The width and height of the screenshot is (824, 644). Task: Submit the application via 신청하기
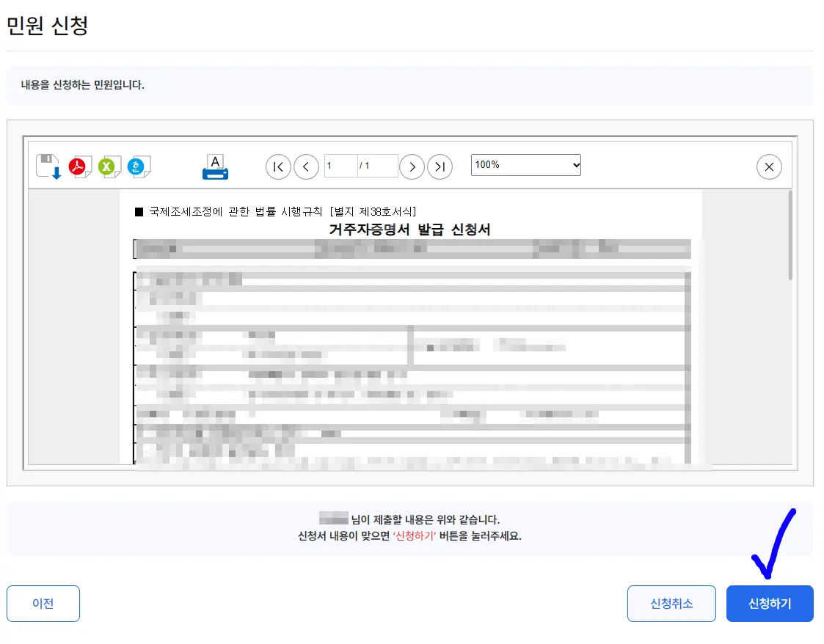pos(770,603)
